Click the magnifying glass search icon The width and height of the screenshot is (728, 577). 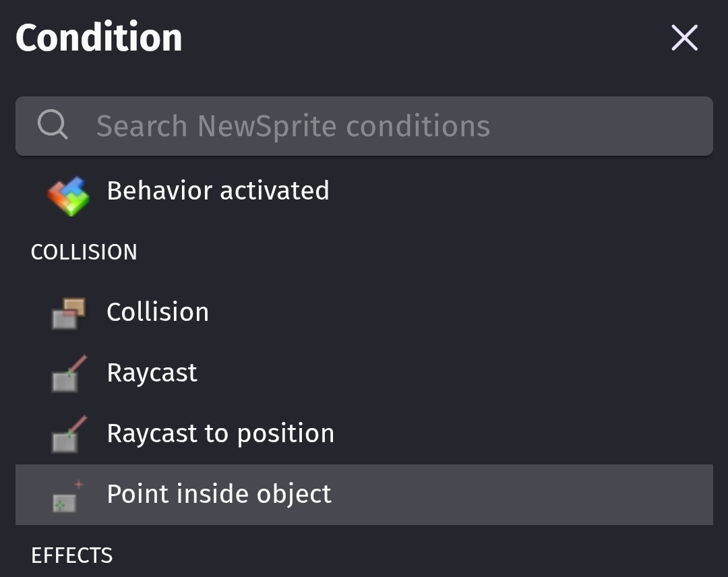point(52,125)
